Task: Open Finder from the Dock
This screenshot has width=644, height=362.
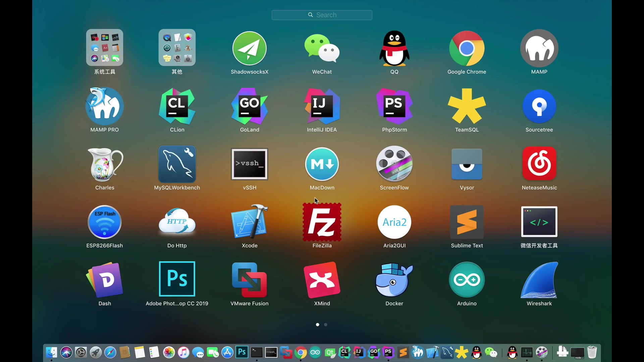Action: pos(51,352)
